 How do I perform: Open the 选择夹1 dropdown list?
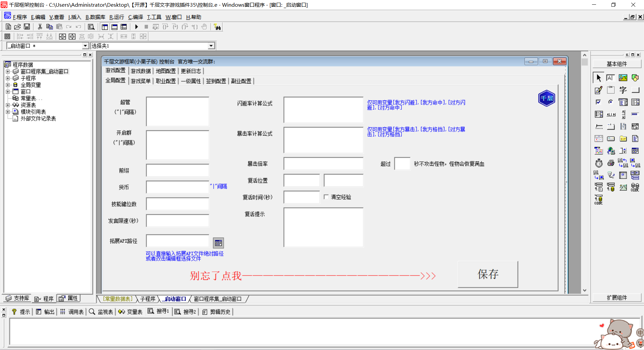(211, 46)
